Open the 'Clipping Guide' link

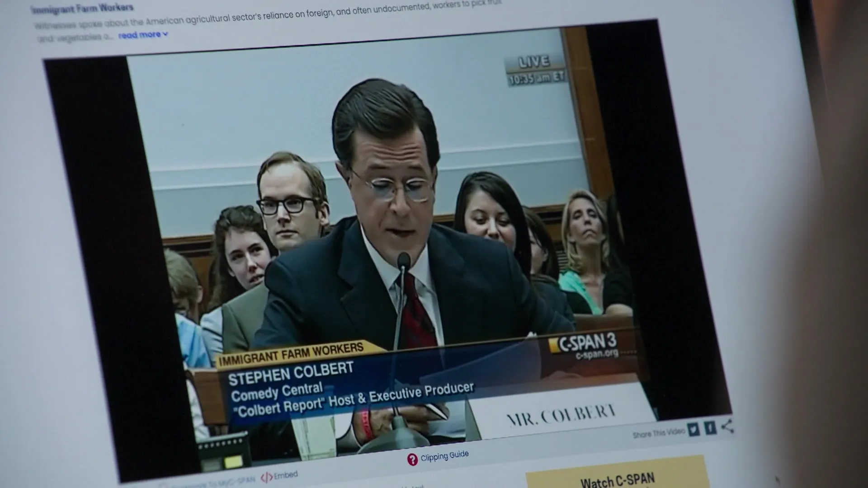(444, 456)
